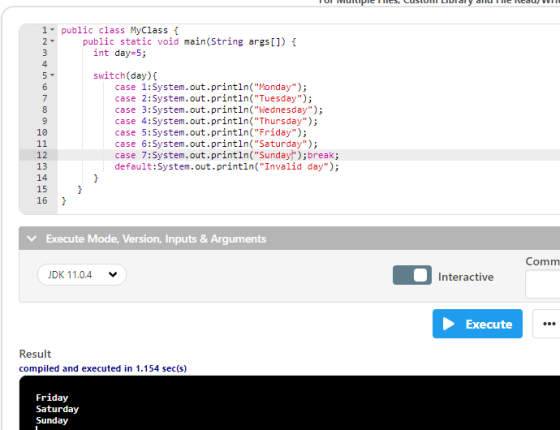Collapse Execute Mode, Version, Inputs & Arguments panel

(289, 238)
